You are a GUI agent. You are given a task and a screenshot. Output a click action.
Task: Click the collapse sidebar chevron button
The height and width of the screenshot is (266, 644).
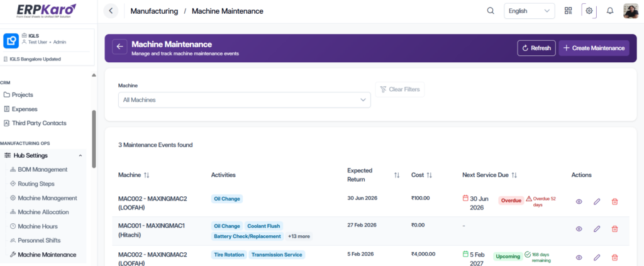(111, 11)
